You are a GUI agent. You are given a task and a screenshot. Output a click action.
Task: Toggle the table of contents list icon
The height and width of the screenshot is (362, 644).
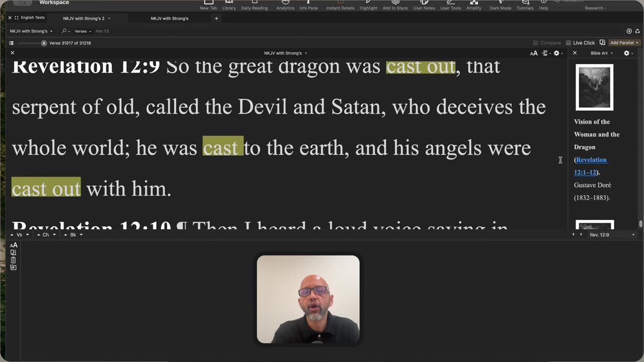click(12, 43)
